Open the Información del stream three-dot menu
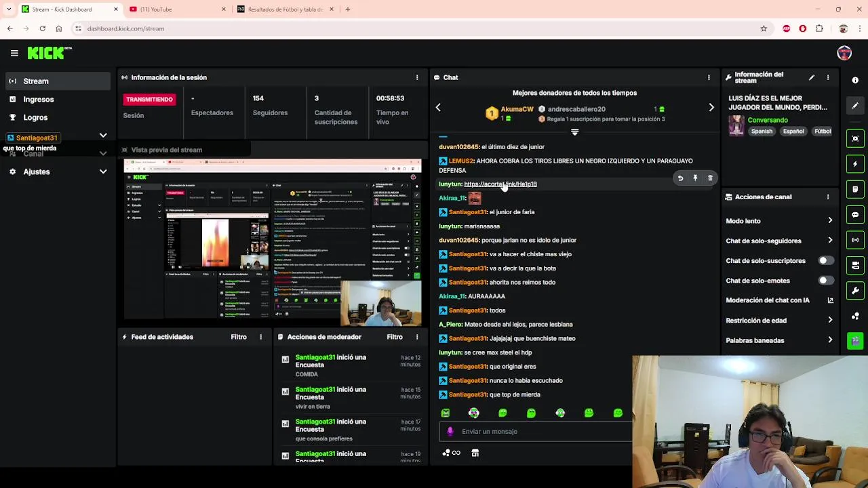Screen dimensions: 868x488 (828, 77)
